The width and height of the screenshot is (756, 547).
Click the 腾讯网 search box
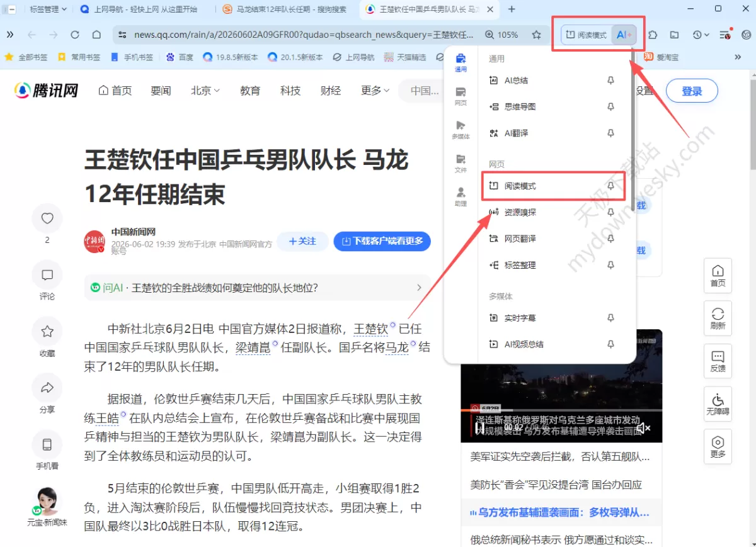[422, 91]
